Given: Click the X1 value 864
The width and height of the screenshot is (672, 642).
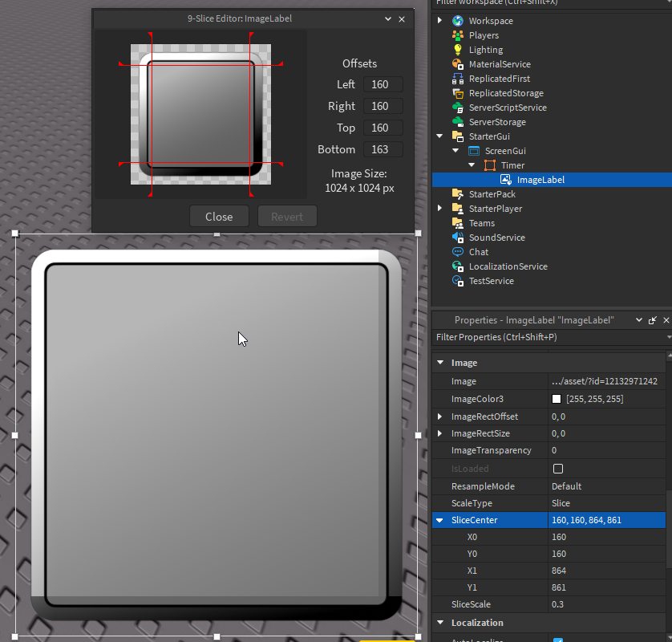Looking at the screenshot, I should coord(559,571).
